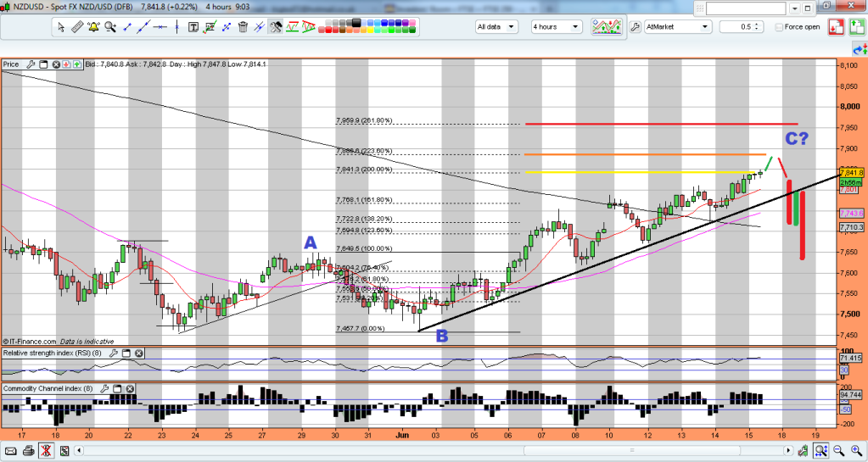Viewport: 868px width, 462px height.
Task: Open the indicators chart icon
Action: click(606, 26)
